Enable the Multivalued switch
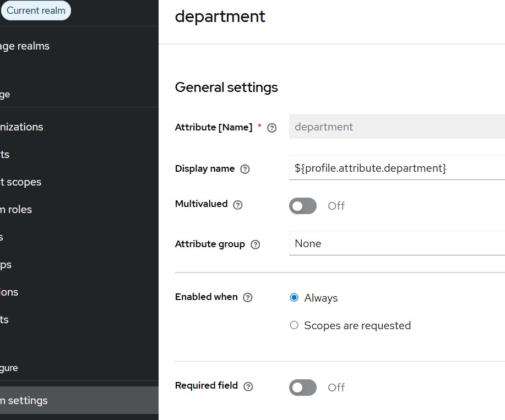 click(303, 206)
